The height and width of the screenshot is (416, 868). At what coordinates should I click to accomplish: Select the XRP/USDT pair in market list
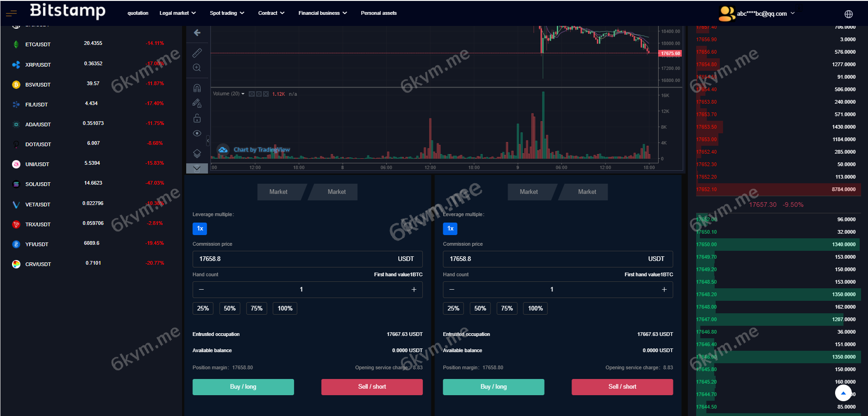click(x=38, y=65)
